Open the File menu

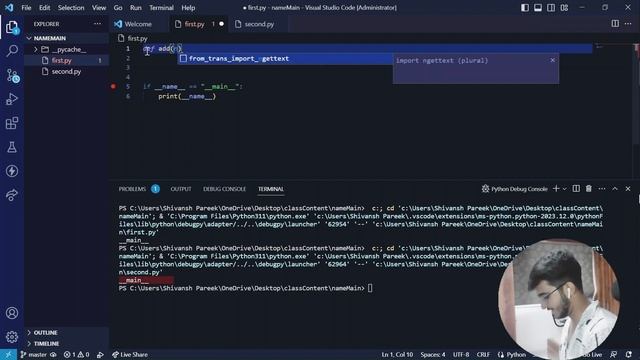pyautogui.click(x=26, y=8)
